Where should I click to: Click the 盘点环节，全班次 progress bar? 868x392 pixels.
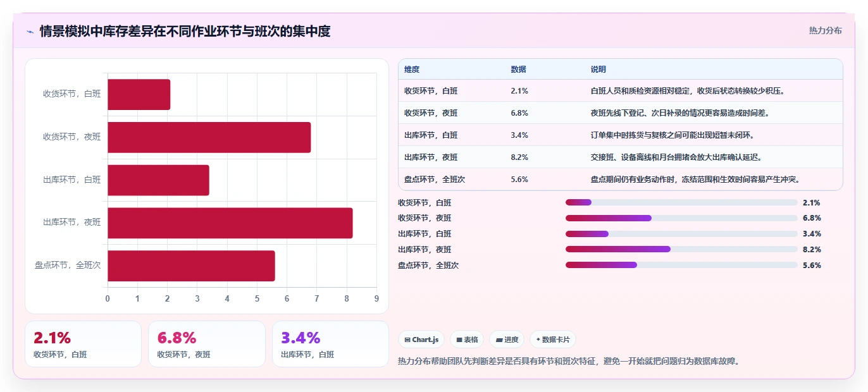point(681,265)
